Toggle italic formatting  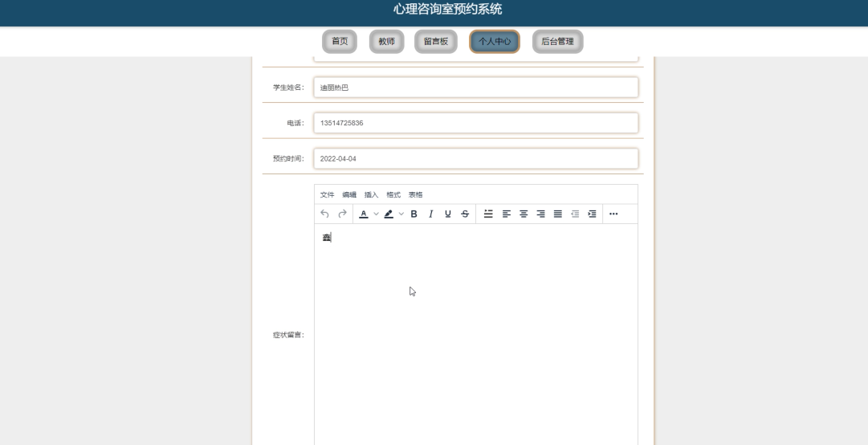430,214
